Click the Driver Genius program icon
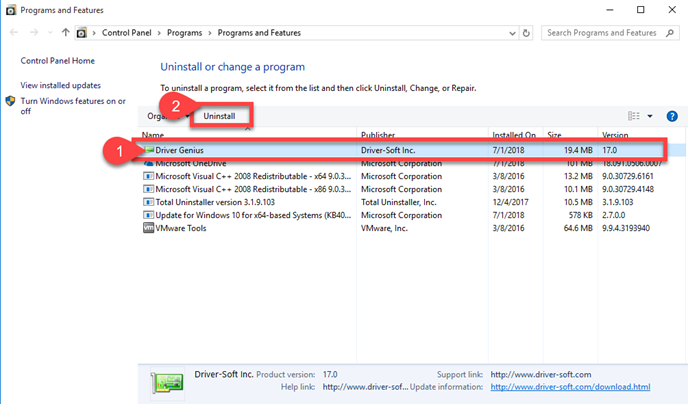Image resolution: width=688 pixels, height=405 pixels. click(x=149, y=151)
